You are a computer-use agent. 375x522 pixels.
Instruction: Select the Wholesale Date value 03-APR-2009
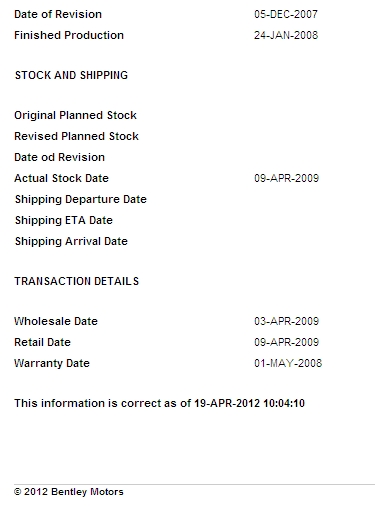point(287,321)
